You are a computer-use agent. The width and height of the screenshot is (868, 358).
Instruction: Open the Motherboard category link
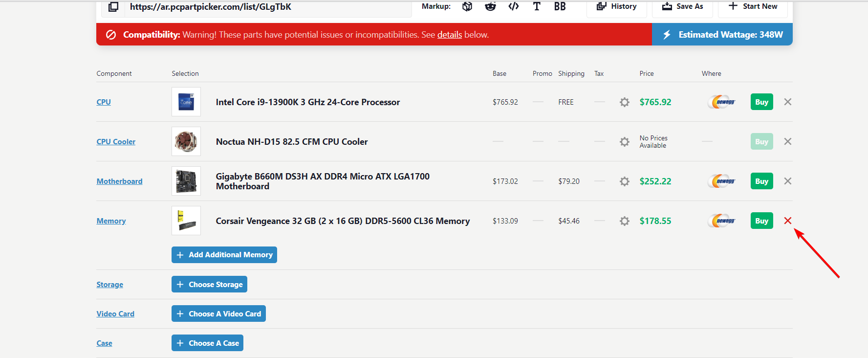[120, 181]
